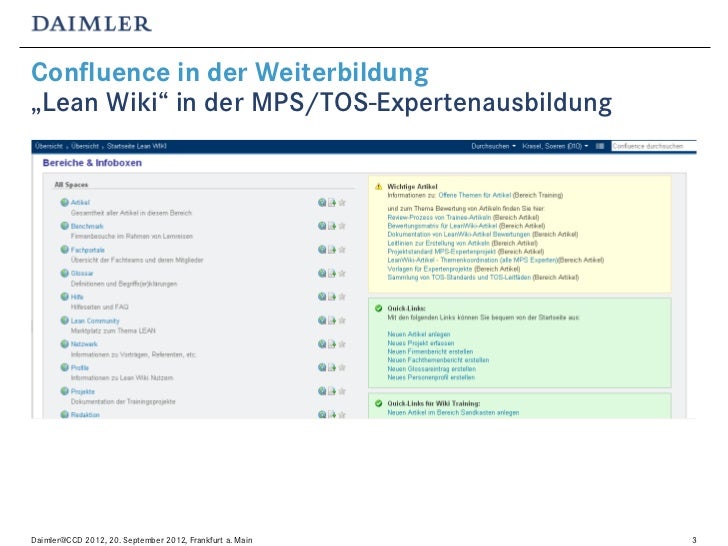Click Neuen Artikel anlegen quick link
The height and width of the screenshot is (546, 728).
pos(419,334)
